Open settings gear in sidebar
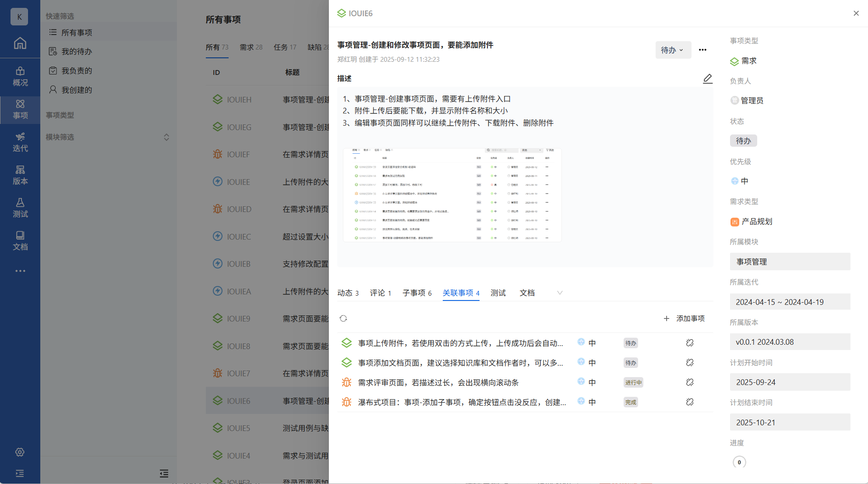The width and height of the screenshot is (868, 484). 20,452
